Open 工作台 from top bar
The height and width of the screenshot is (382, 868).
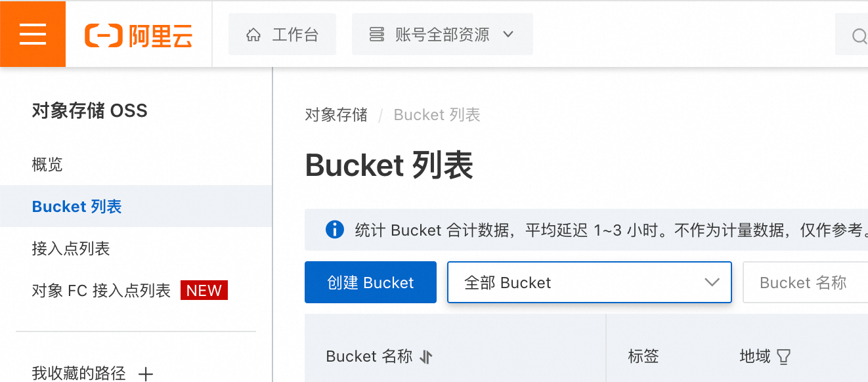pos(282,34)
